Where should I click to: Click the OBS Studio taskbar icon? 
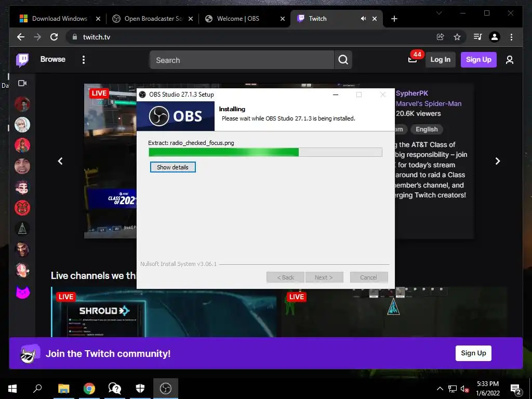point(166,389)
